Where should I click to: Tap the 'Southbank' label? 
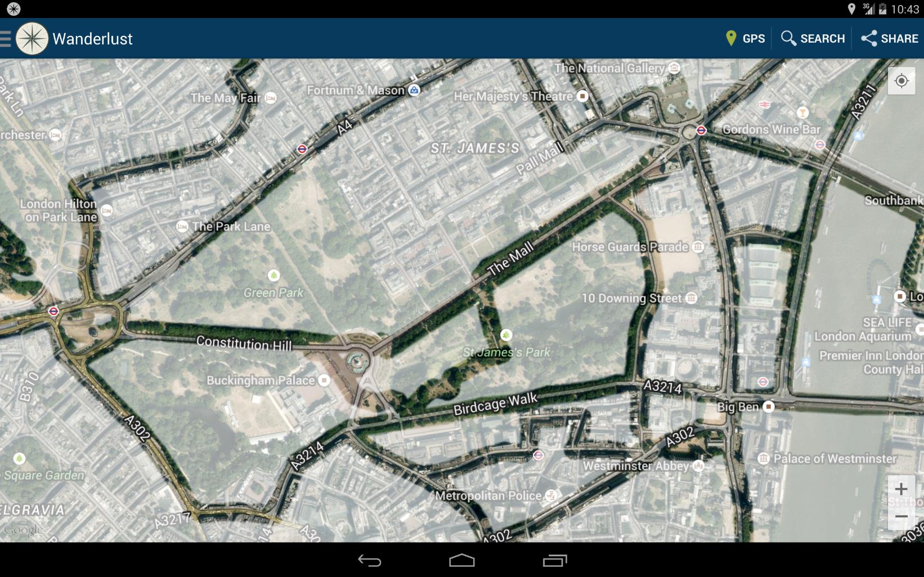[x=894, y=200]
